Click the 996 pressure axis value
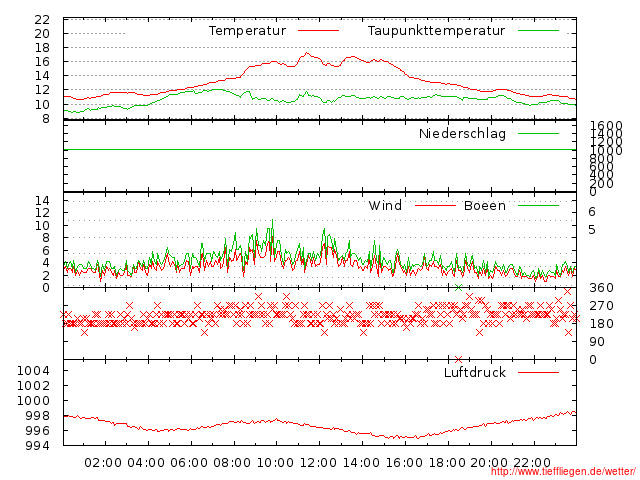640x480 pixels. [38, 431]
